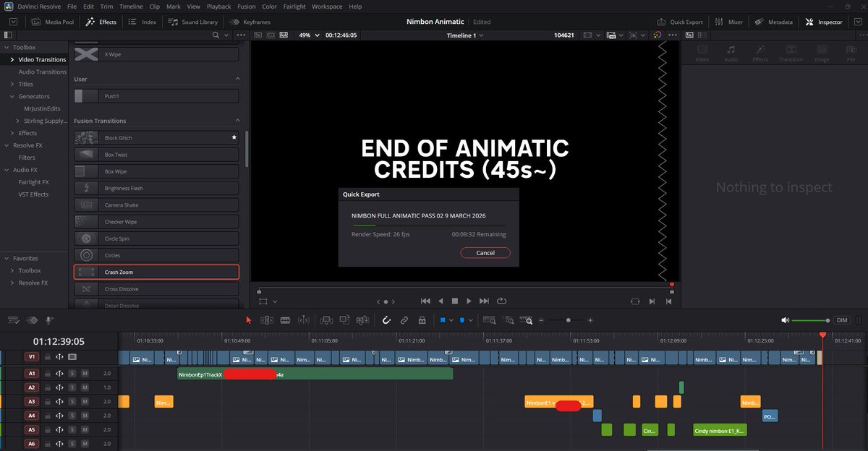
Task: Zoom out timeline with minus button
Action: [542, 319]
